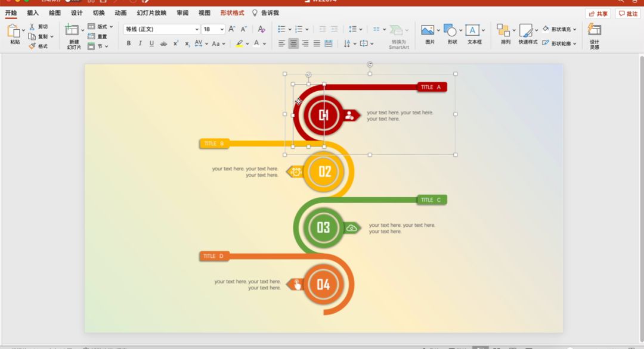Click the Convert to SmartArt icon
The image size is (644, 349).
coord(397,30)
